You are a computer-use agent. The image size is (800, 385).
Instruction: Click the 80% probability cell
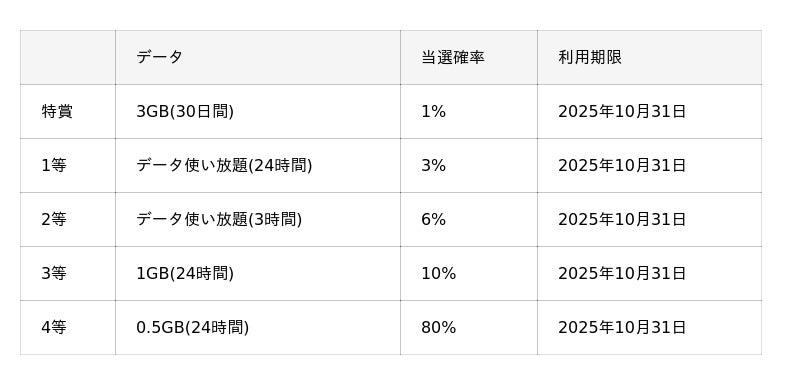pos(438,327)
